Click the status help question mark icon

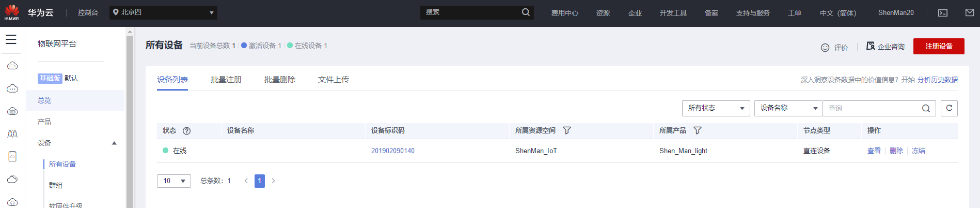click(187, 131)
